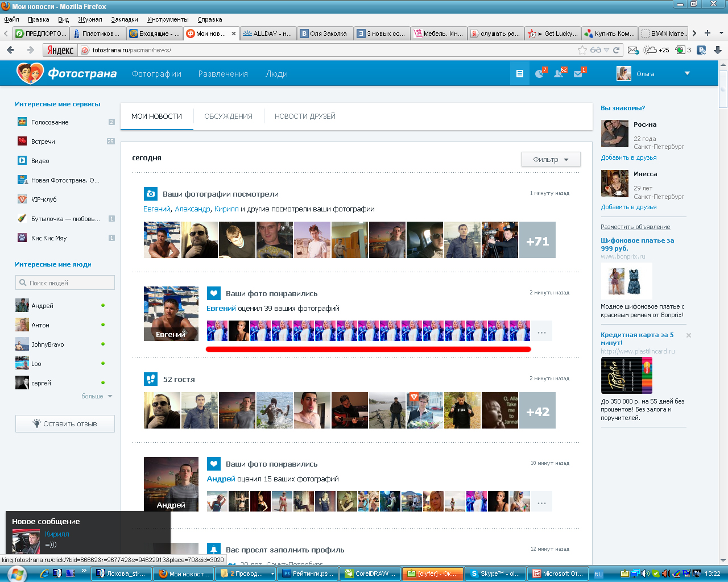Open Евгений's large profile thumbnail
Viewport: 728px width, 582px height.
171,314
